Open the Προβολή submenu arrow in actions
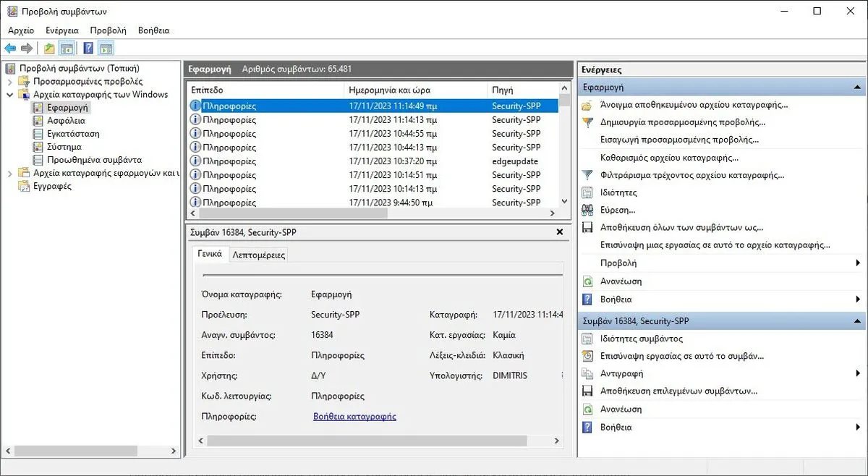 [858, 263]
